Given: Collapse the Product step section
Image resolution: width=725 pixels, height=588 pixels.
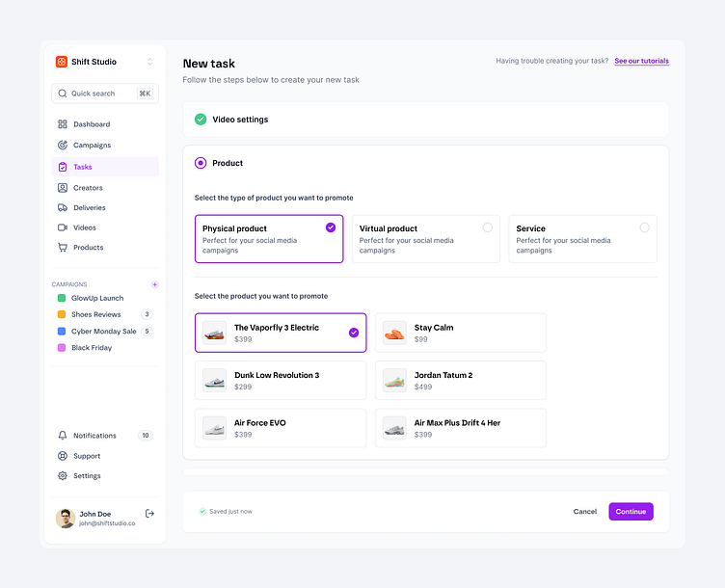Looking at the screenshot, I should 228,164.
